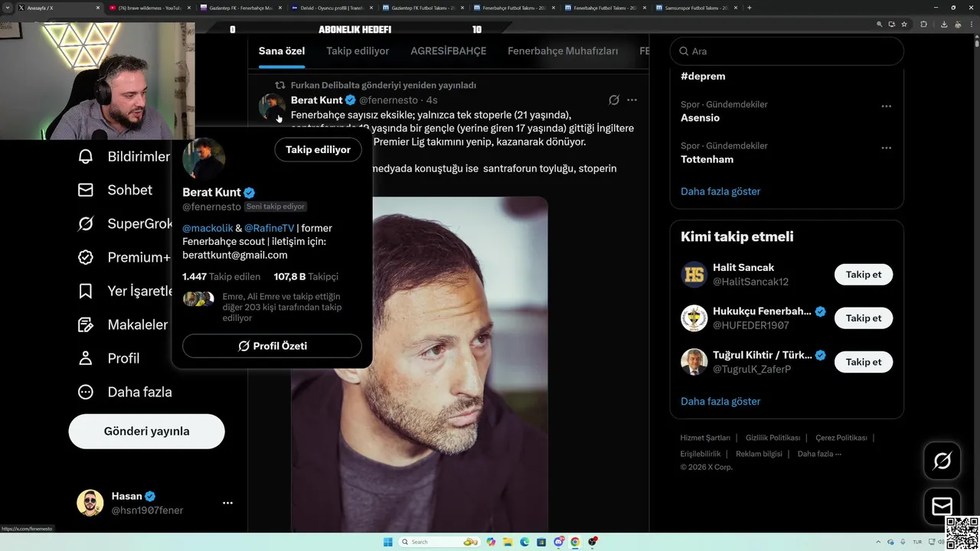Open Yer İşaretleri bookmark icon
Image resolution: width=980 pixels, height=551 pixels.
[x=86, y=291]
